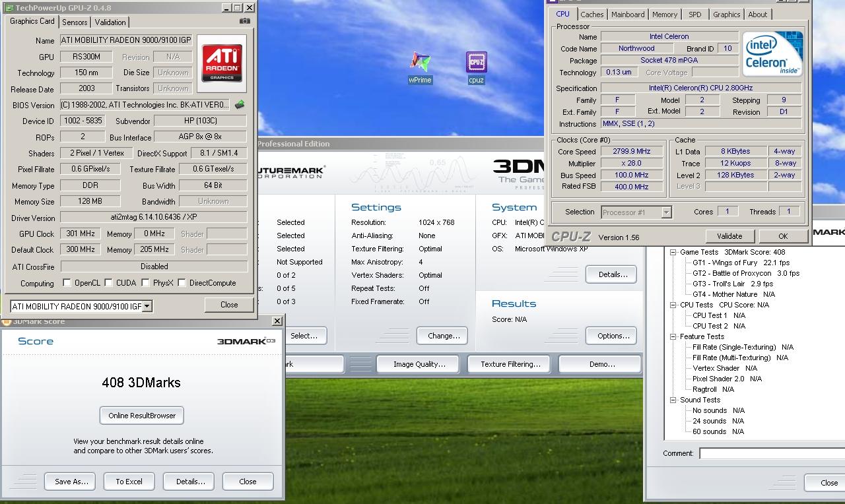This screenshot has height=504, width=845.
Task: Click Save As button in score window
Action: coord(70,482)
